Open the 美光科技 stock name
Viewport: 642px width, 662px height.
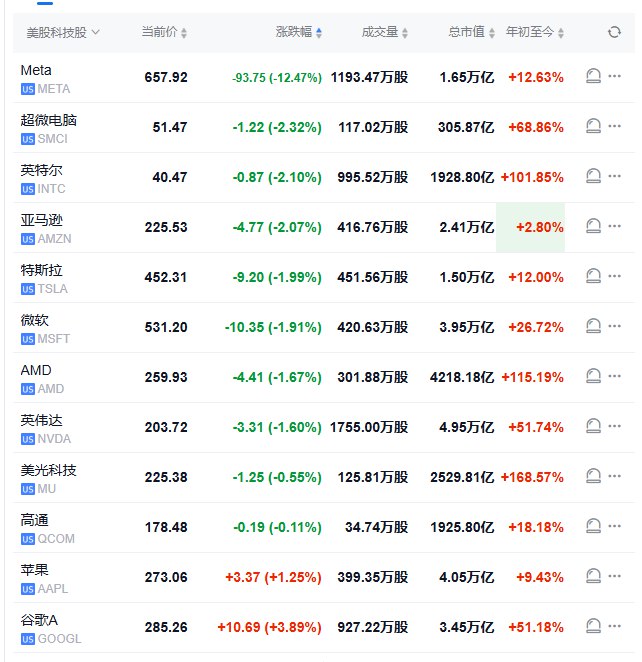click(x=49, y=470)
